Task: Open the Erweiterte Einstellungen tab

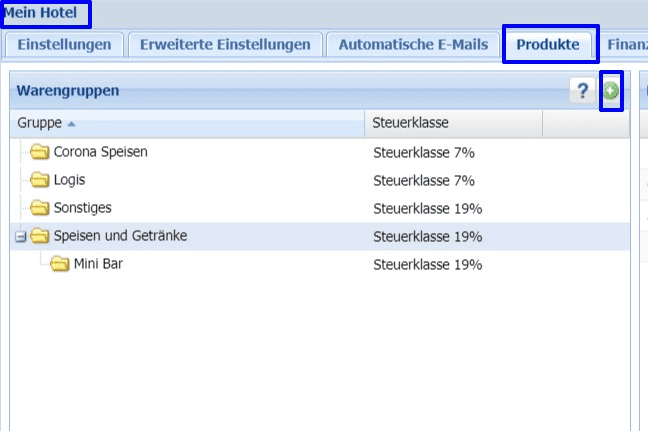Action: [225, 45]
